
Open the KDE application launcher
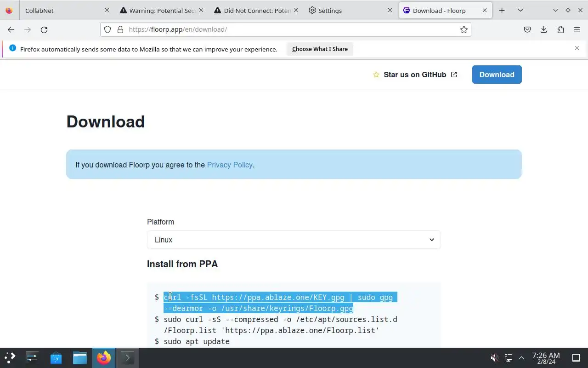click(10, 357)
